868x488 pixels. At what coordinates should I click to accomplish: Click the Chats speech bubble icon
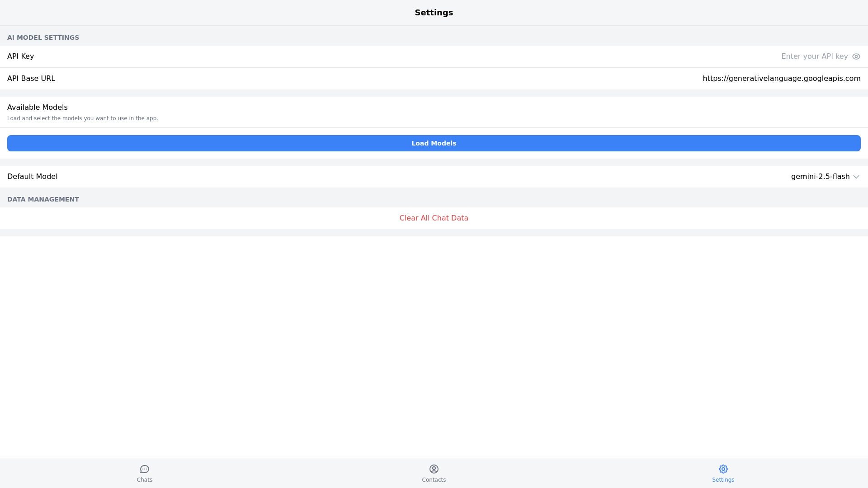pyautogui.click(x=145, y=469)
